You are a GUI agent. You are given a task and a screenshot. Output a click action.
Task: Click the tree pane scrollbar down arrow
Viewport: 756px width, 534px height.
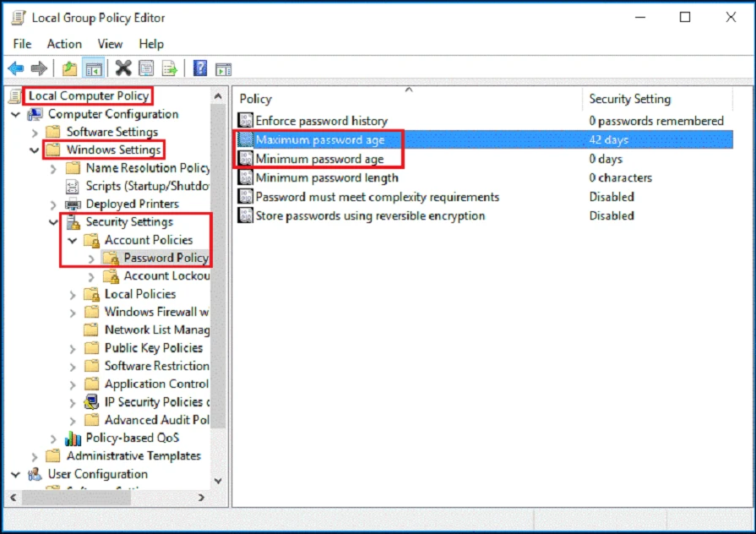tap(218, 480)
